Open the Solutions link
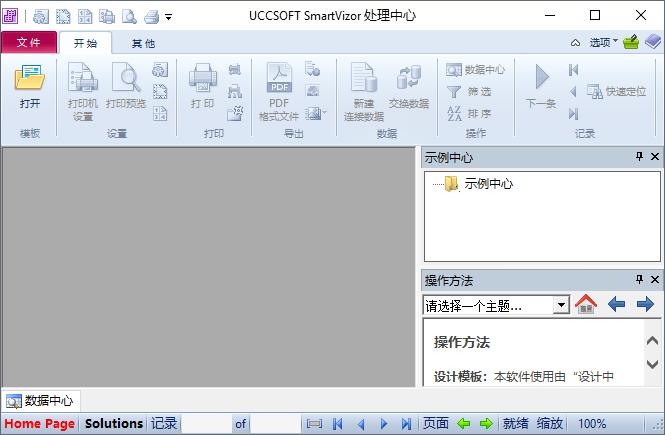 tap(114, 424)
